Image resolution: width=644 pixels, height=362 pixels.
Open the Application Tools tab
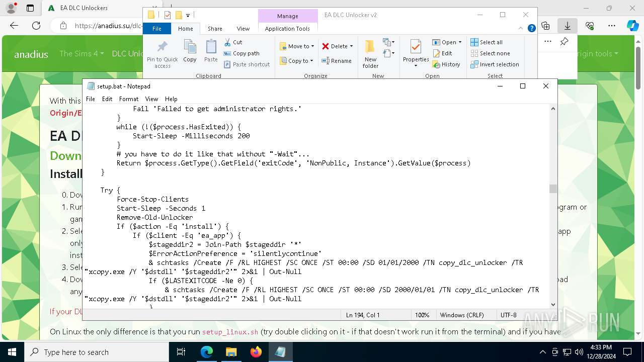click(287, 29)
